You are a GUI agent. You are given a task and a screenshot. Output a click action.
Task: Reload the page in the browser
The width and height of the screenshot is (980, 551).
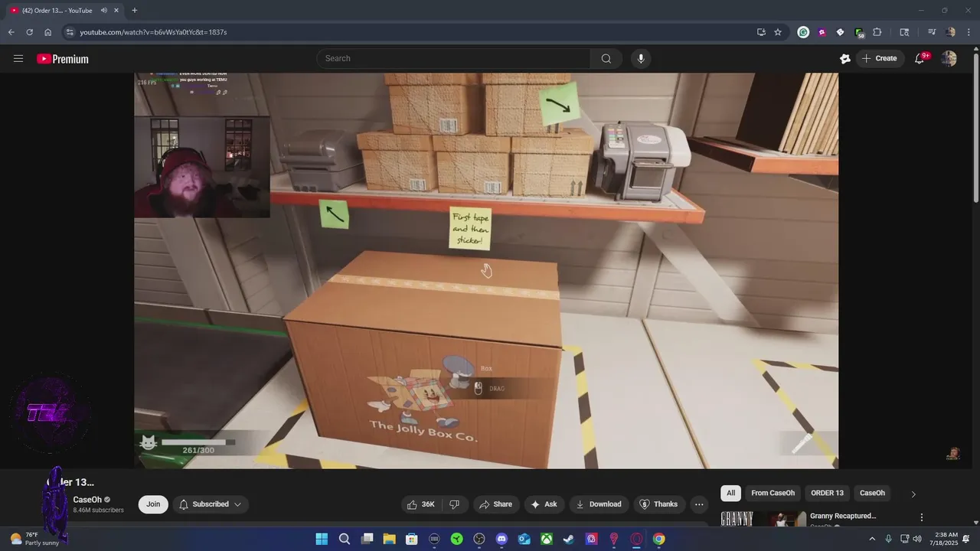tap(29, 32)
